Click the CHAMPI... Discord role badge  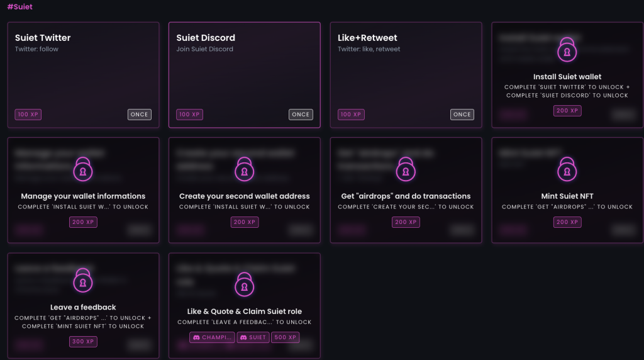point(212,337)
